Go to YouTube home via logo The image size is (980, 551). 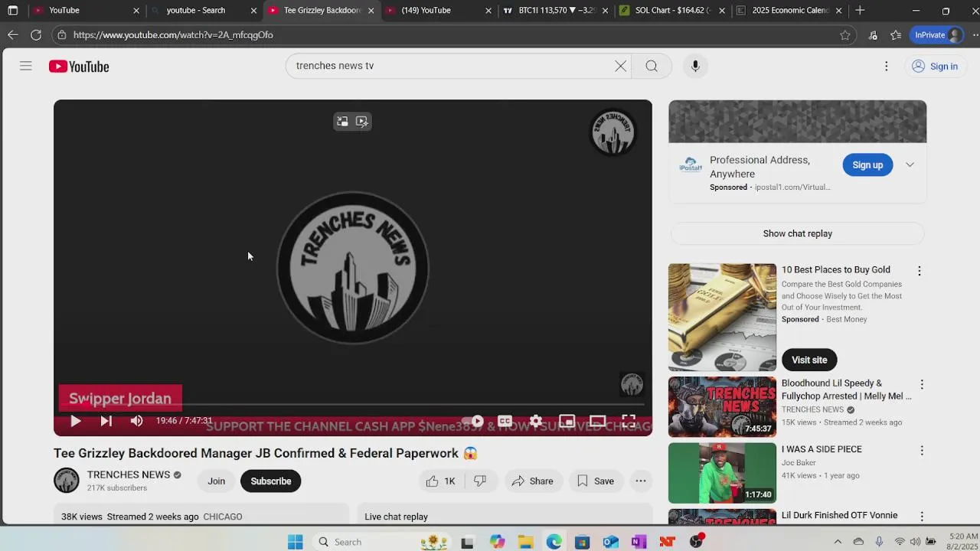(x=79, y=67)
